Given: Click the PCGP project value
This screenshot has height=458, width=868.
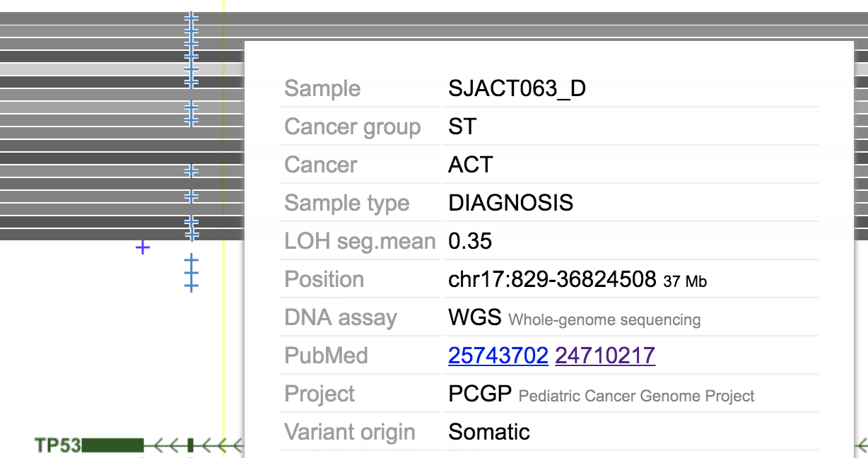Looking at the screenshot, I should [x=480, y=394].
